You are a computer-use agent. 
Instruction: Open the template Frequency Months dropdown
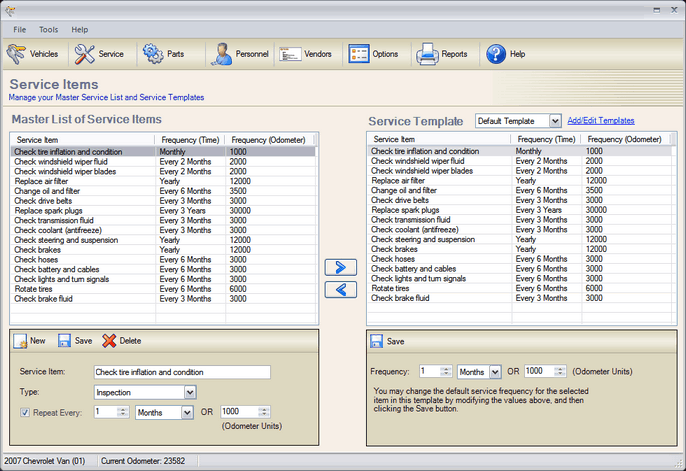point(495,372)
